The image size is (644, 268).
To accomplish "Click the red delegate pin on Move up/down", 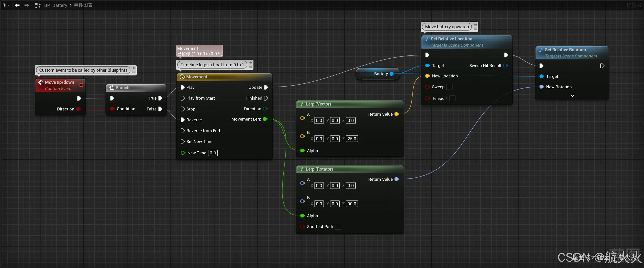I will 81,85.
